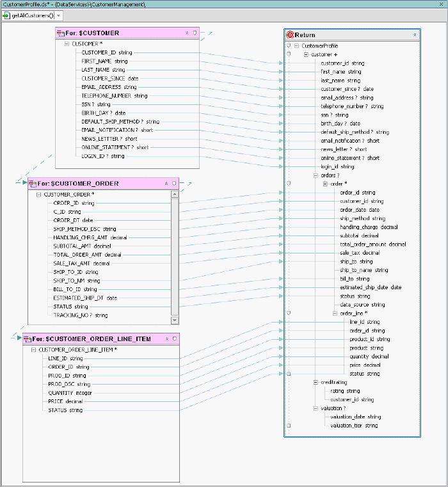Select the Return header title
Image resolution: width=448 pixels, height=487 pixels.
coord(305,35)
